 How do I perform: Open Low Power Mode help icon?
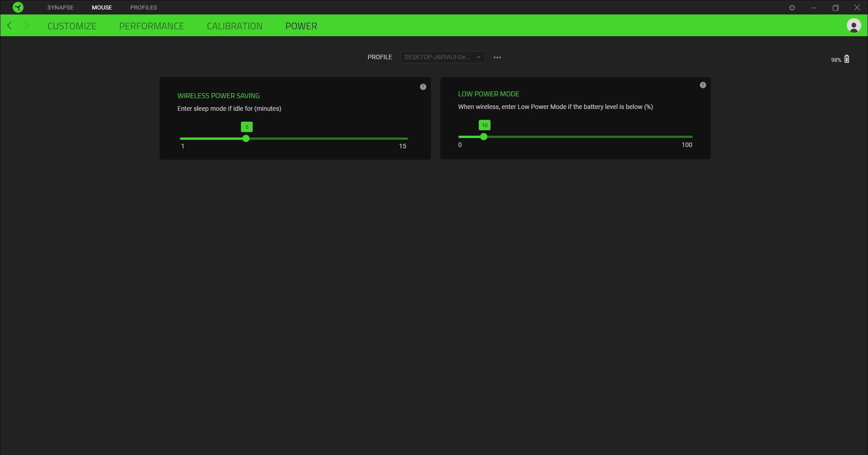pos(703,85)
